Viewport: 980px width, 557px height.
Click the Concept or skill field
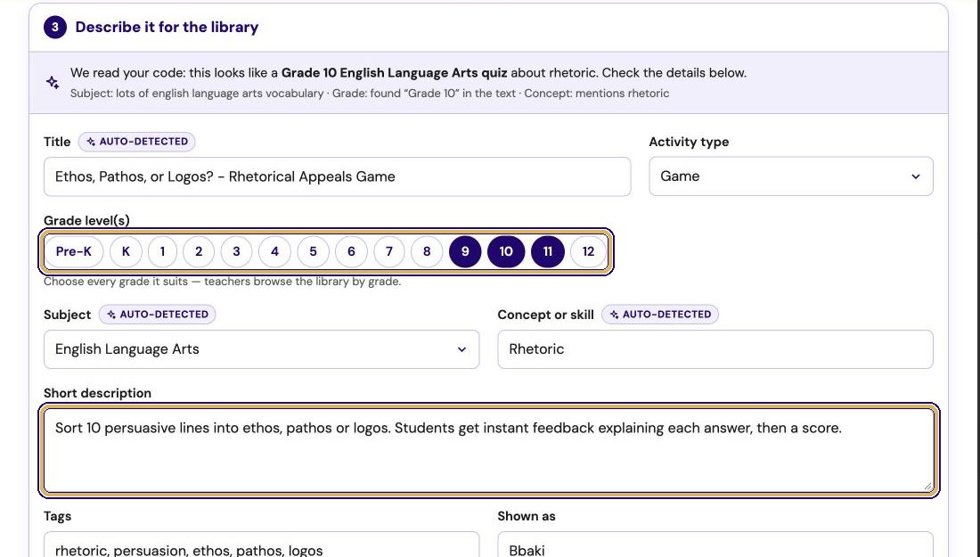pos(715,349)
